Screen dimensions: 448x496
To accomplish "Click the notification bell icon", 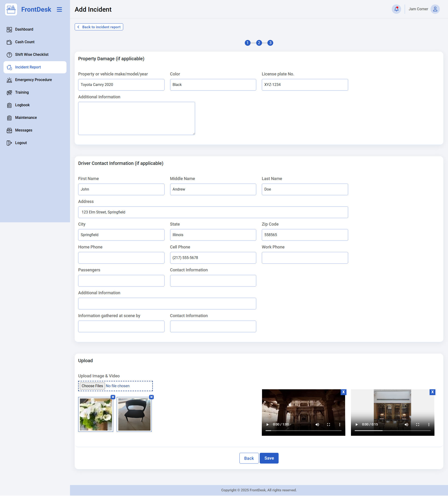I will click(396, 9).
